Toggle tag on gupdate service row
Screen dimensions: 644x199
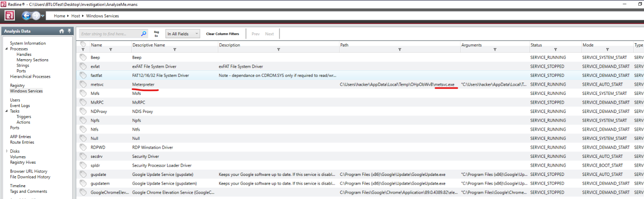pos(83,174)
